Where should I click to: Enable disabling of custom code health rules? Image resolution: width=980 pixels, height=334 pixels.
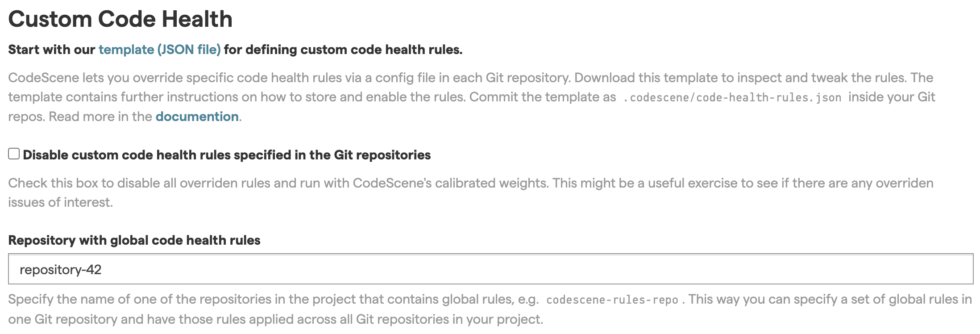click(13, 153)
